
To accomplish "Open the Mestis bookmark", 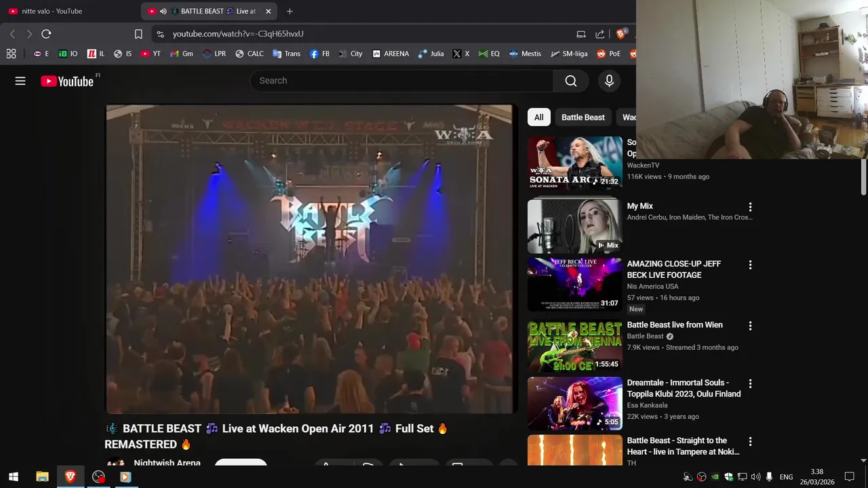I will point(525,54).
